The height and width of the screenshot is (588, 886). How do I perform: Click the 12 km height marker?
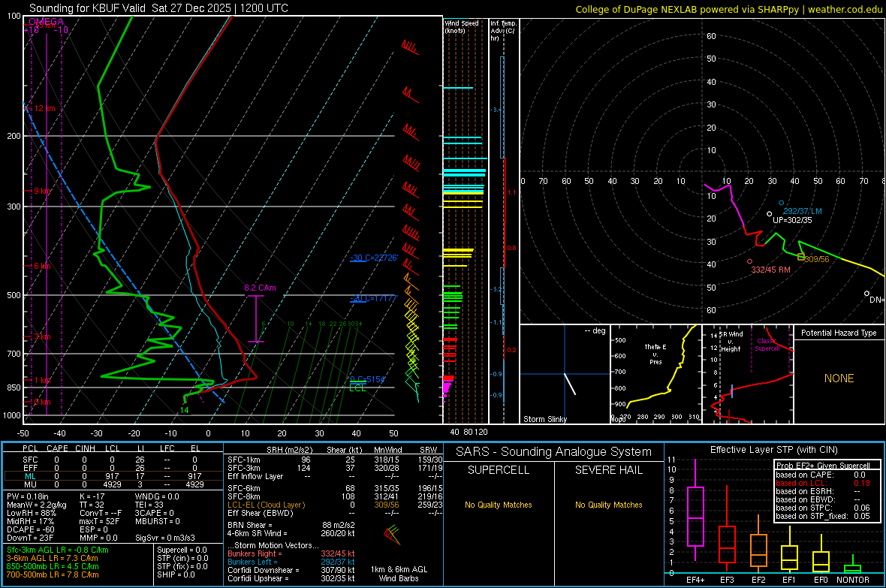click(x=46, y=108)
